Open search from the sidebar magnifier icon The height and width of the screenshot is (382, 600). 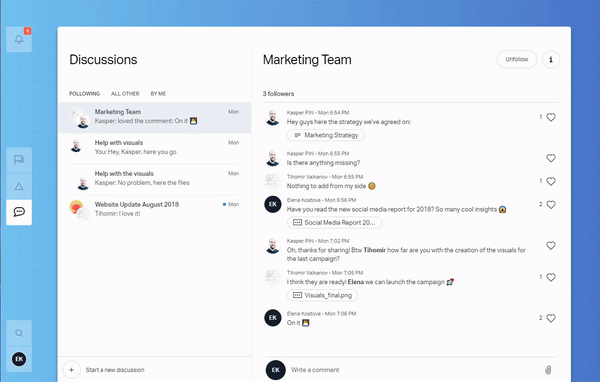pyautogui.click(x=19, y=333)
